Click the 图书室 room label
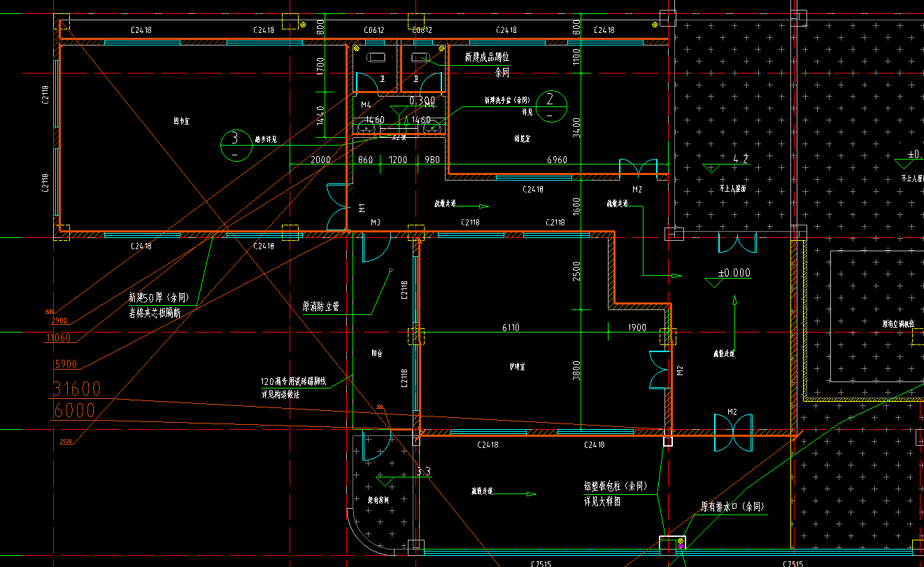Screen dimensions: 924x567 pos(182,121)
